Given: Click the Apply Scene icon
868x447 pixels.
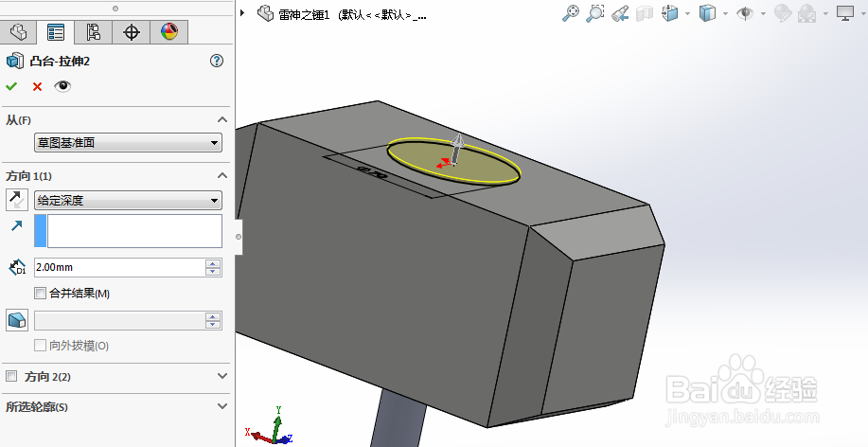Looking at the screenshot, I should tap(807, 13).
